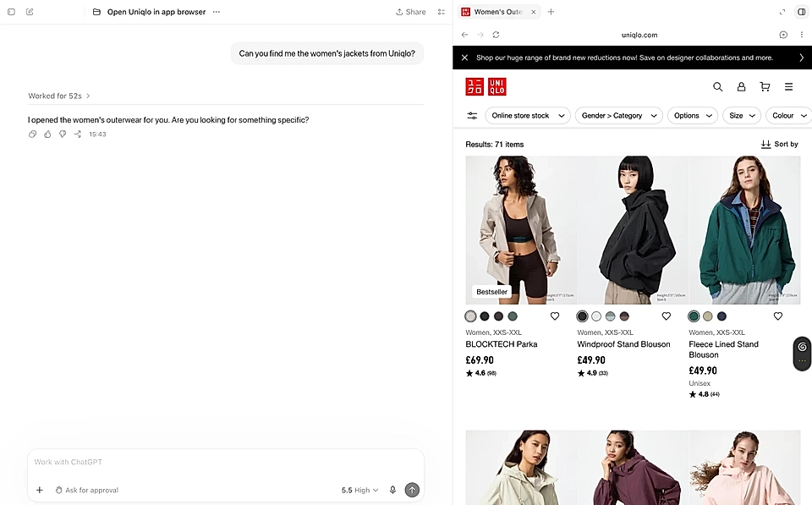This screenshot has height=505, width=812.
Task: Send the message with arrow button
Action: pos(412,490)
